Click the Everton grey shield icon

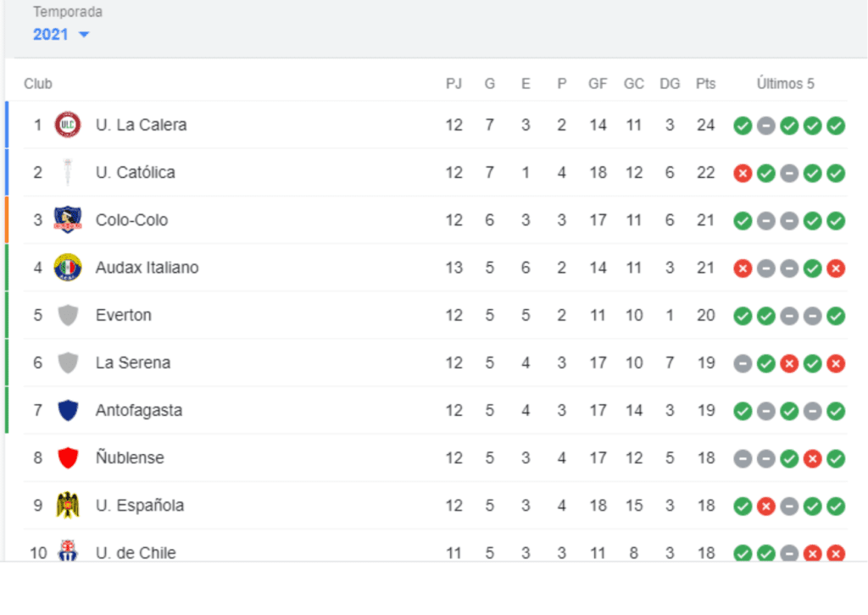click(68, 315)
